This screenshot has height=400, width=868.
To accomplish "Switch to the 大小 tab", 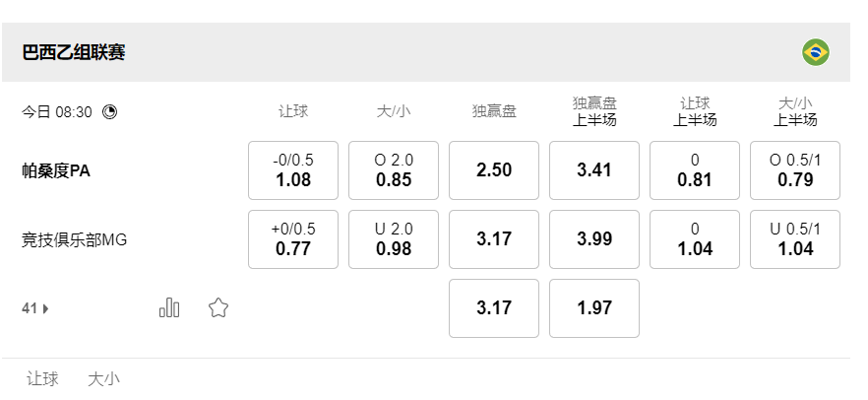I will tap(103, 378).
